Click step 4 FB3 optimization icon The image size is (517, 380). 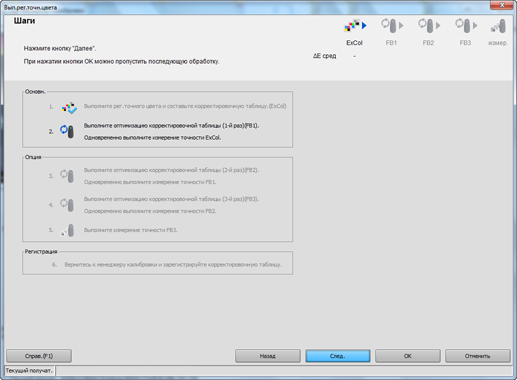click(67, 205)
